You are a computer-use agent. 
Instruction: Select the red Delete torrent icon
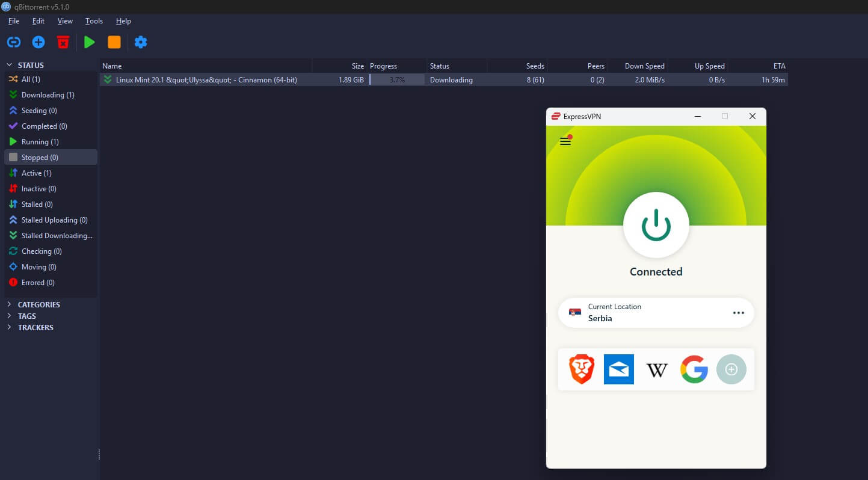pos(63,42)
